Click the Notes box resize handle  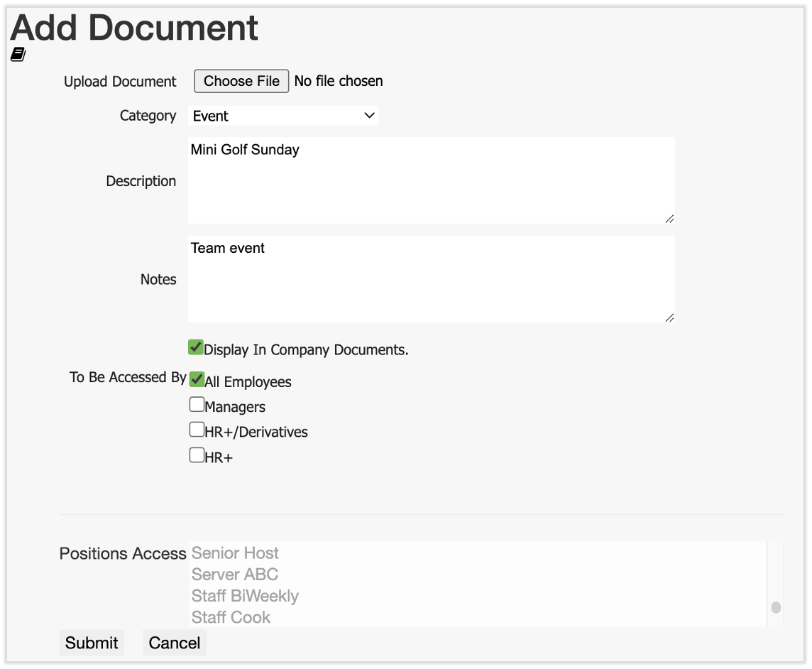tap(668, 318)
